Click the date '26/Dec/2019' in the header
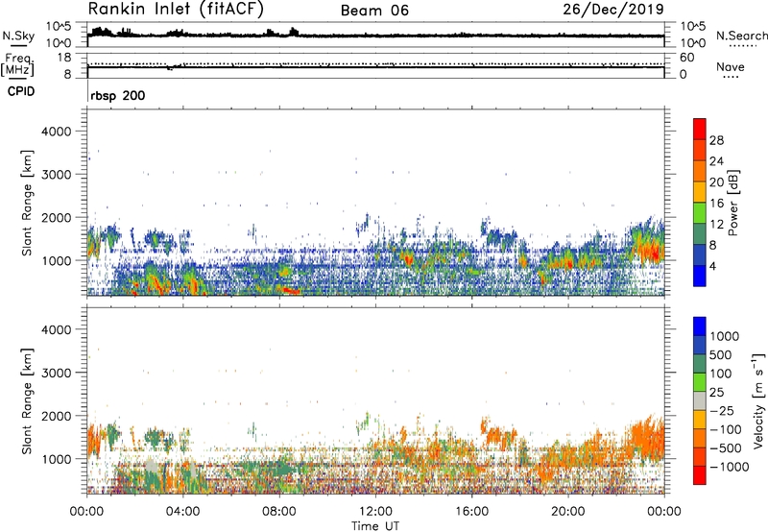Screen dimensions: 768x532 [613, 10]
